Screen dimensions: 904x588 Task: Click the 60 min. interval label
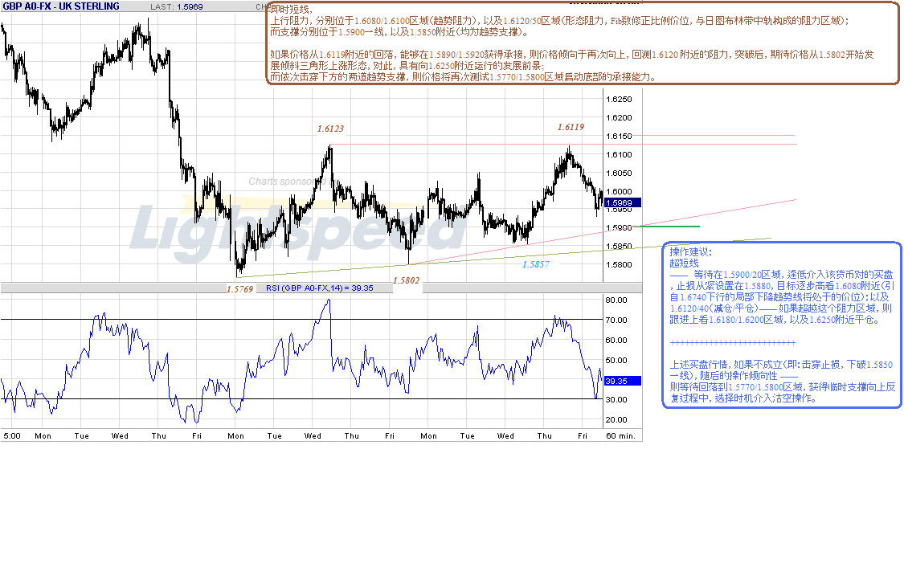pyautogui.click(x=620, y=436)
